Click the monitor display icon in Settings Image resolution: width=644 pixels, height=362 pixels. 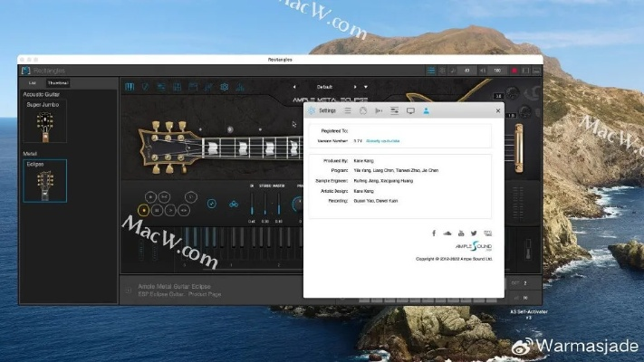[410, 110]
